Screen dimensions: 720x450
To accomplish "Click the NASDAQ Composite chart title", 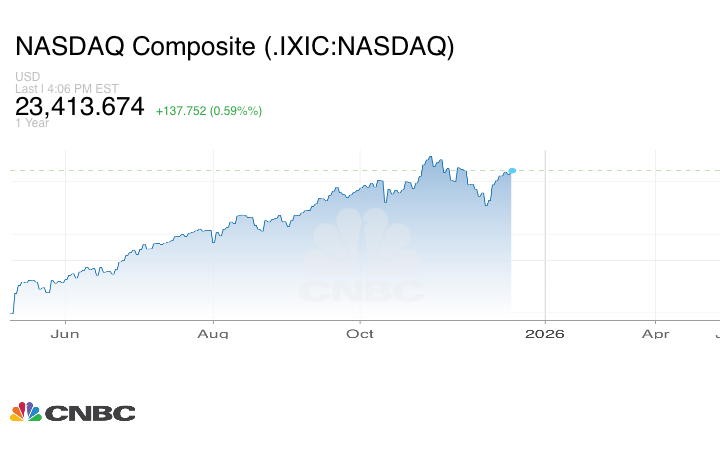I will (x=234, y=47).
